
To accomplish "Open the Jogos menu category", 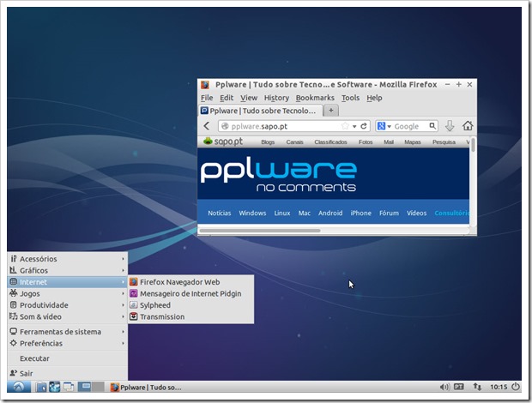I will pyautogui.click(x=67, y=293).
